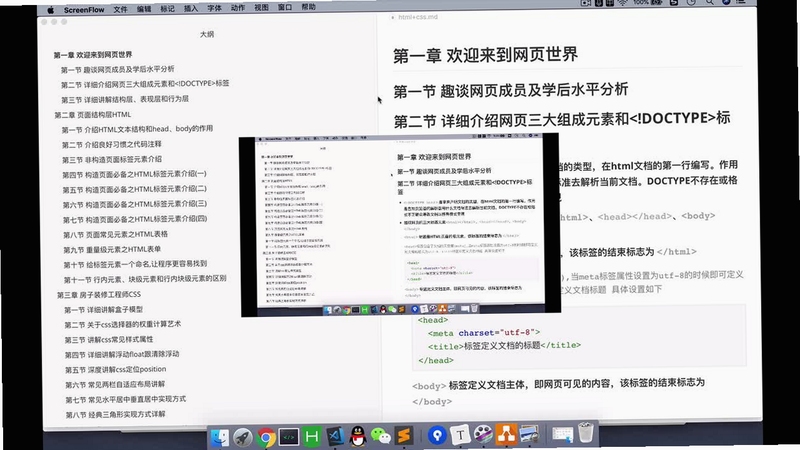Go to outline 第二节 详细介绍网页三大组成元素
This screenshot has width=800, height=450.
(x=145, y=84)
